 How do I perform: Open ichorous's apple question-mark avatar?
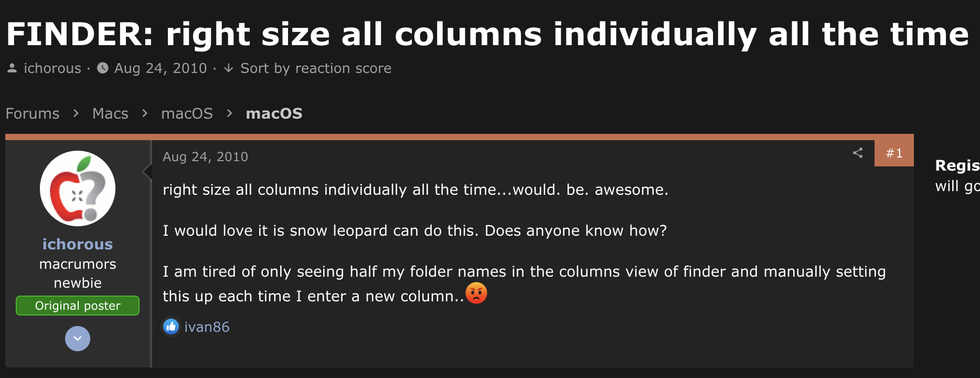tap(78, 188)
